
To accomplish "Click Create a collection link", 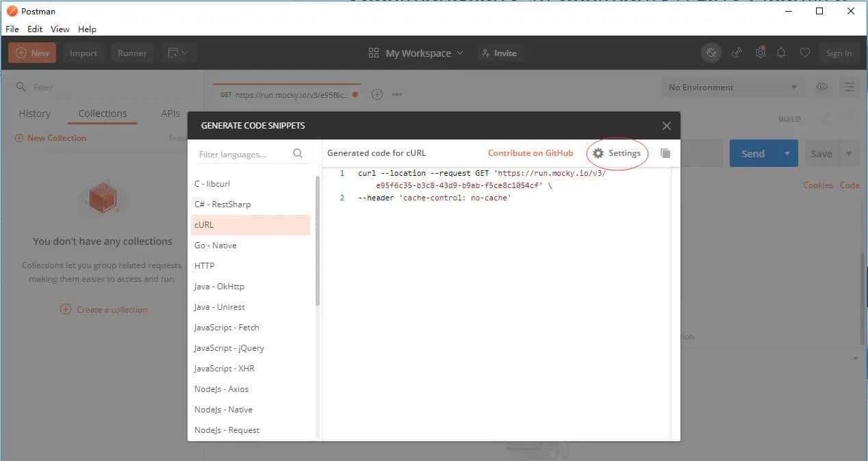I will point(104,309).
